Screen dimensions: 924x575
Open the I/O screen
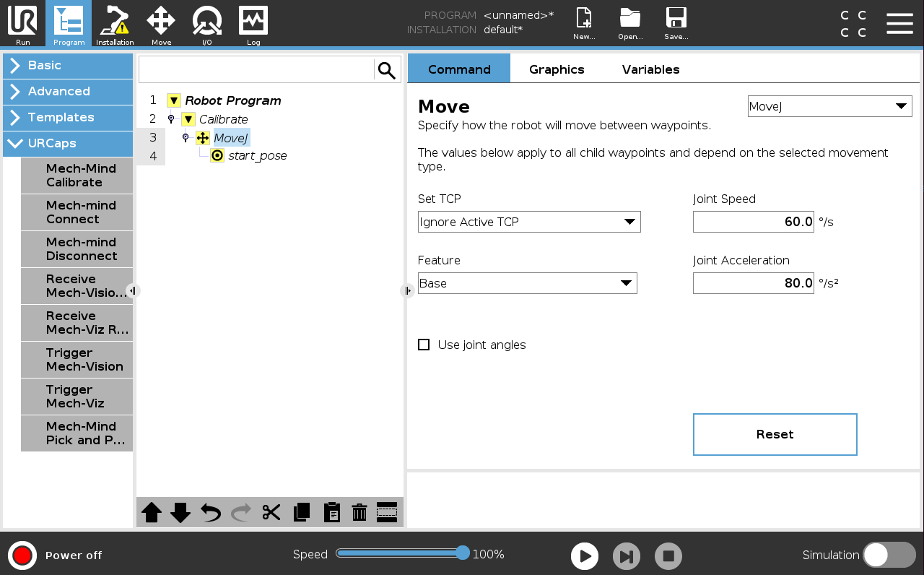(x=207, y=24)
